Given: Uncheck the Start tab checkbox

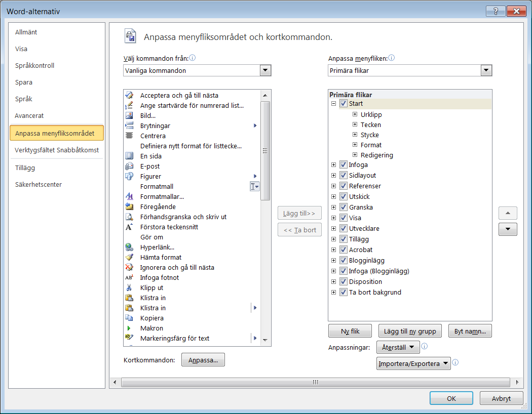Looking at the screenshot, I should coord(344,103).
